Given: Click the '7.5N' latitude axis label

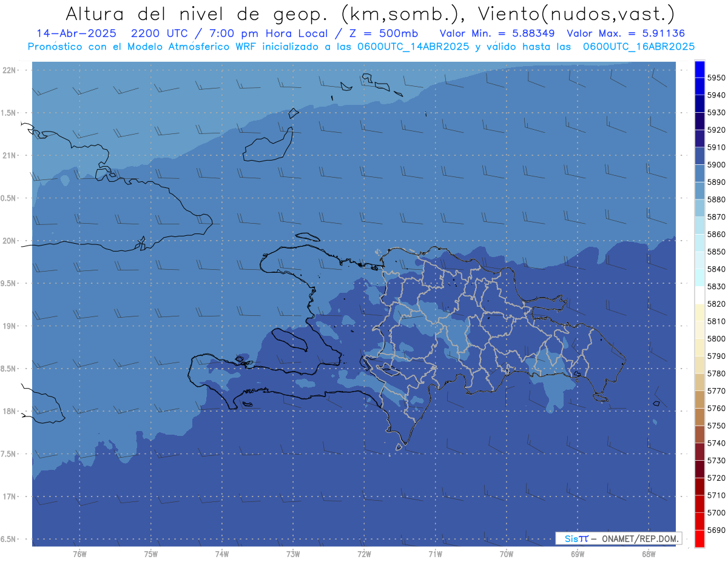Looking at the screenshot, I should [x=9, y=453].
